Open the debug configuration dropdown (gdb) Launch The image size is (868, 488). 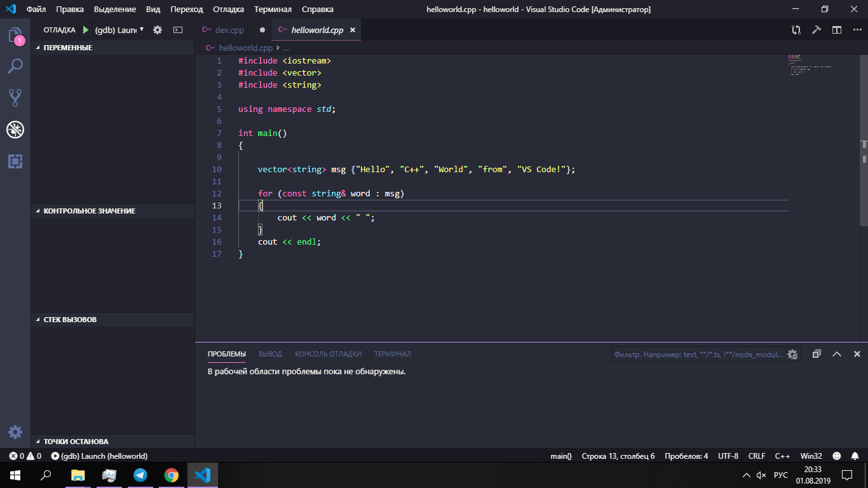coord(119,30)
